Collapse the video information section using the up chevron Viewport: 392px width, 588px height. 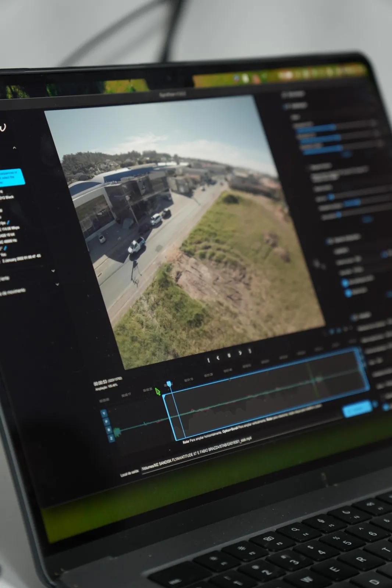(x=14, y=148)
